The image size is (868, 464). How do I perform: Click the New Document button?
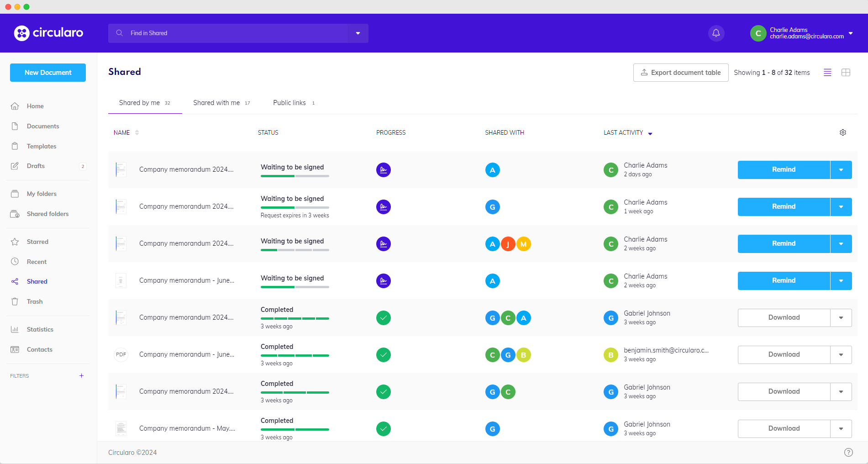click(x=48, y=73)
